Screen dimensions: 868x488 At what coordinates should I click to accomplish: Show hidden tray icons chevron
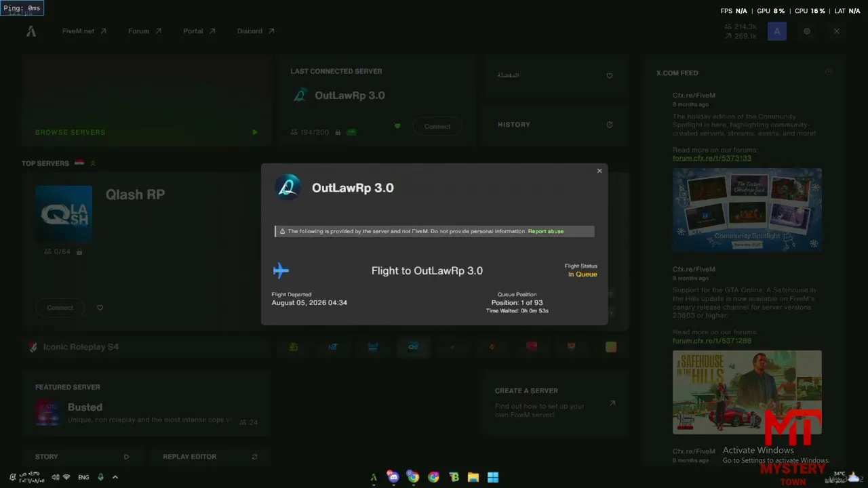115,477
